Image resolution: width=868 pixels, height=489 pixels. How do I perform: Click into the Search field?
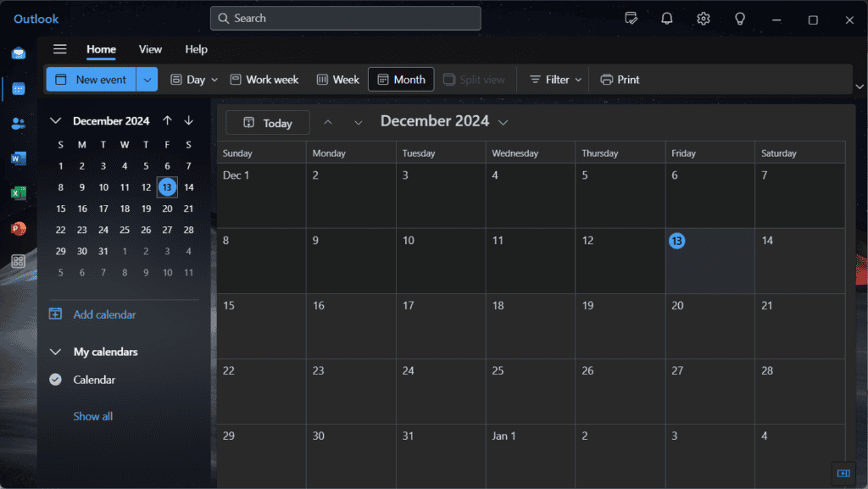tap(346, 19)
